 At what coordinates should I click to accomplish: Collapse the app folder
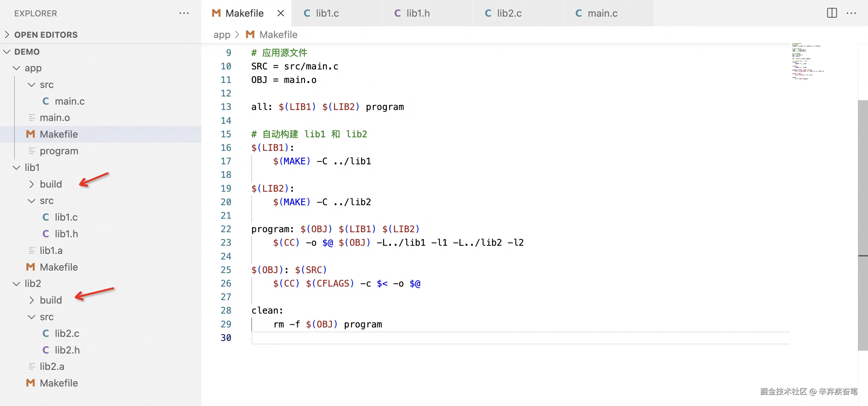click(33, 68)
